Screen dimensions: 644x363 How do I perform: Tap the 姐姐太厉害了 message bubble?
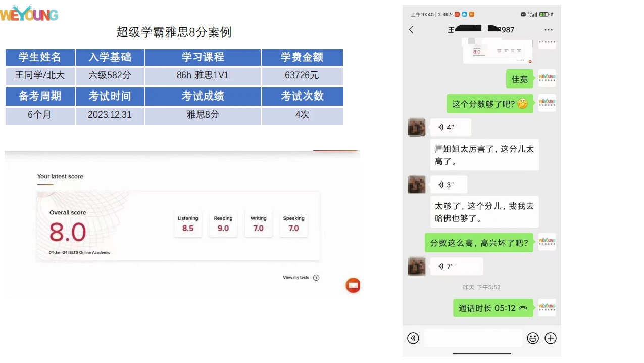[484, 155]
